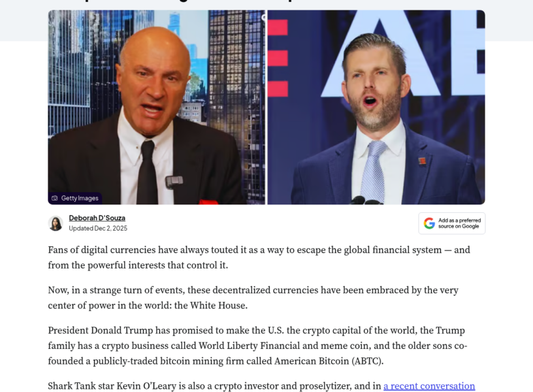The image size is (533, 392).
Task: Click paragraph starting "Fans of digital currencies"
Action: tap(259, 257)
